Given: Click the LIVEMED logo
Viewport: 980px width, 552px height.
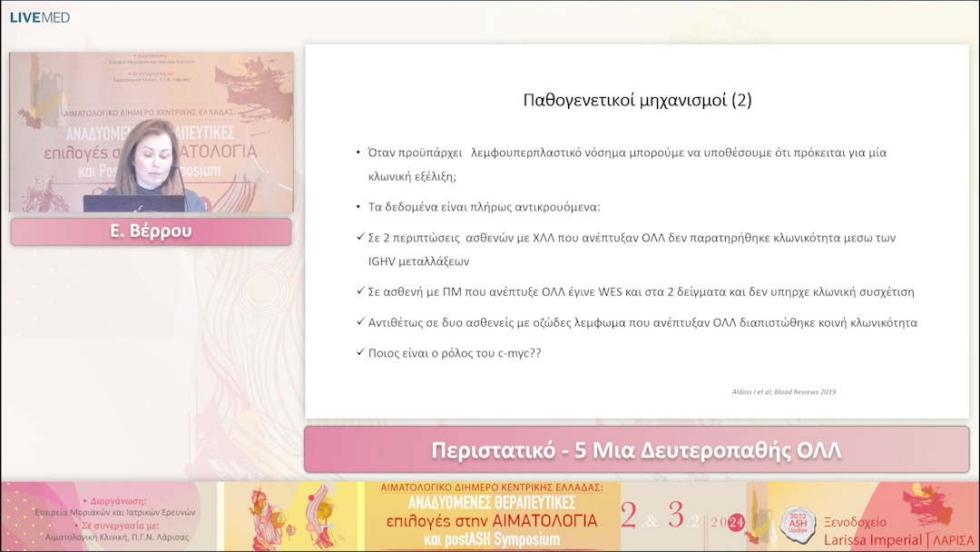Looking at the screenshot, I should click(40, 17).
